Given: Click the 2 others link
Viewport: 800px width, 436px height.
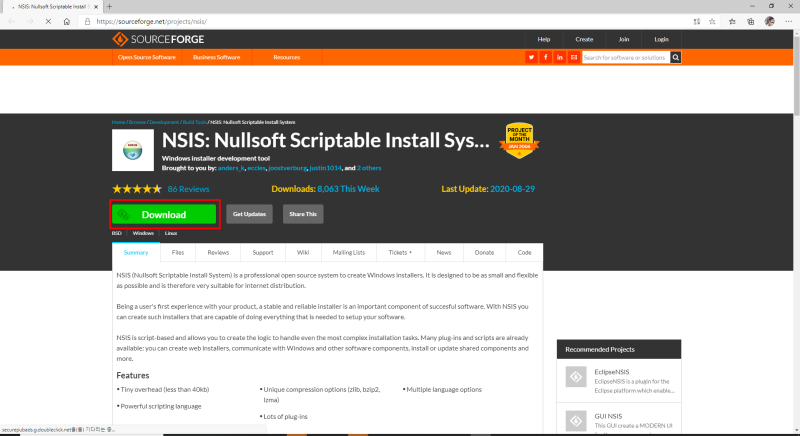Looking at the screenshot, I should tap(369, 168).
